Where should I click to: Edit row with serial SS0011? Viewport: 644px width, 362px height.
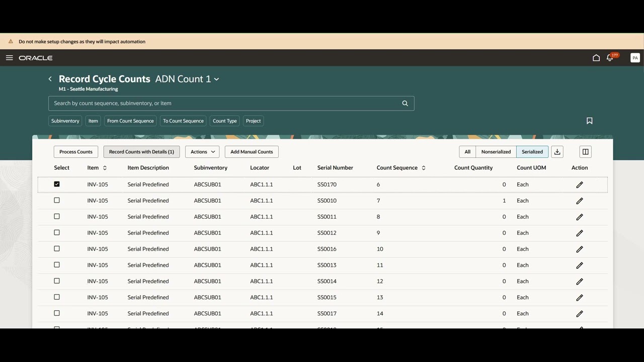580,217
